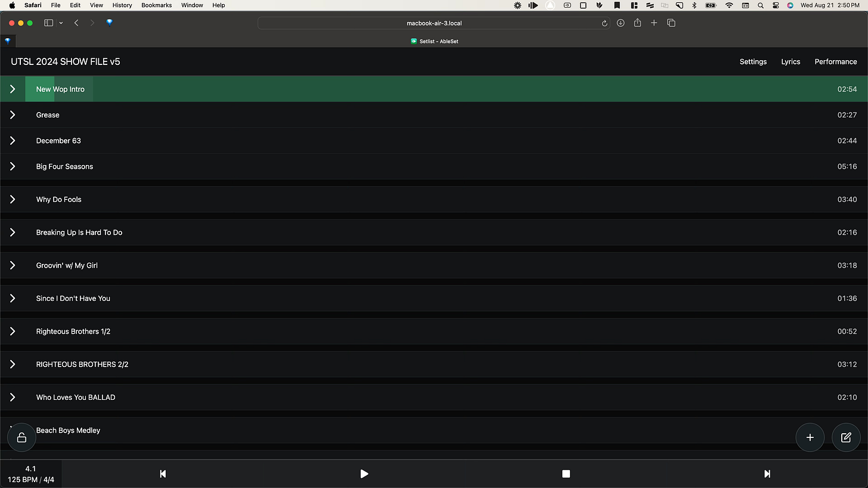
Task: Expand Righteous Brothers 1/2 row
Action: [x=13, y=331]
